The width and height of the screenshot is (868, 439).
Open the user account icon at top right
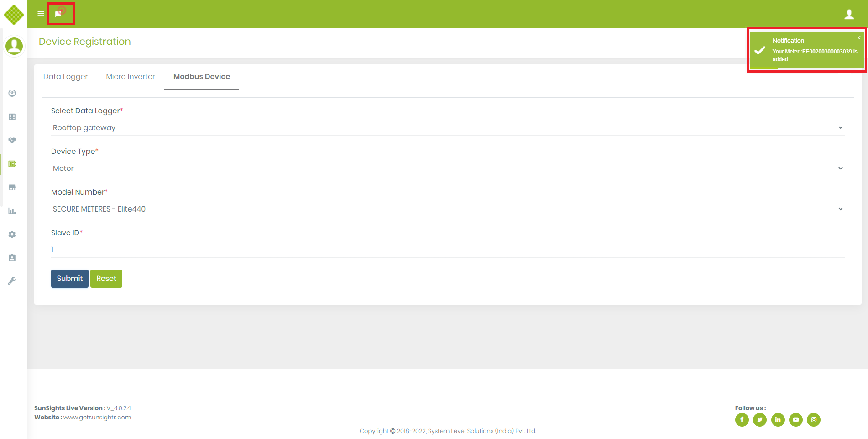(x=849, y=14)
